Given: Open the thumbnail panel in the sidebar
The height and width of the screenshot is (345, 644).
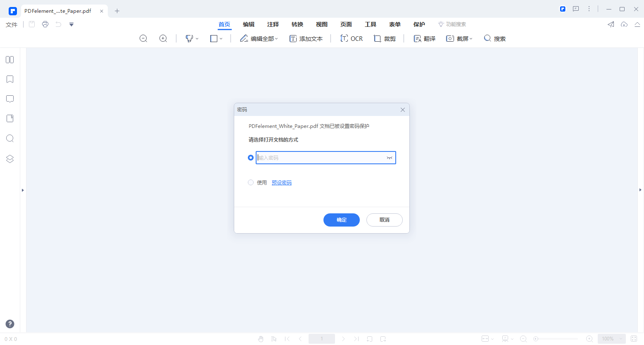Looking at the screenshot, I should point(10,59).
